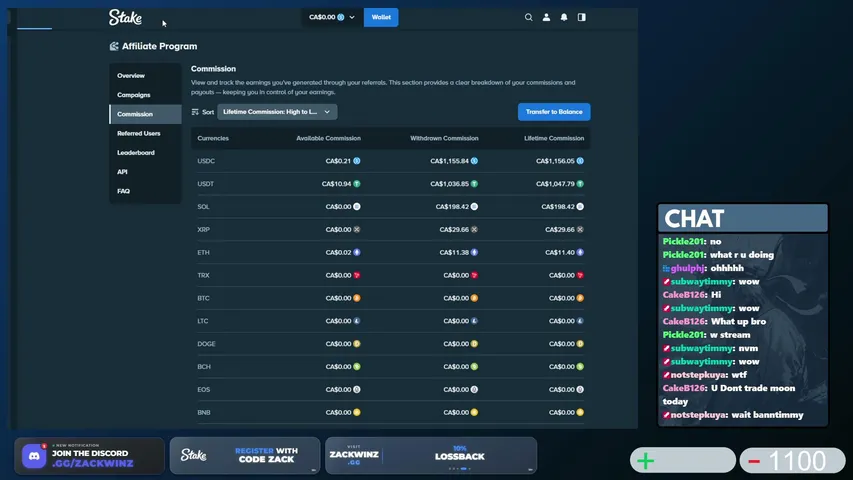Click the red minus 1100 counter

(792, 461)
